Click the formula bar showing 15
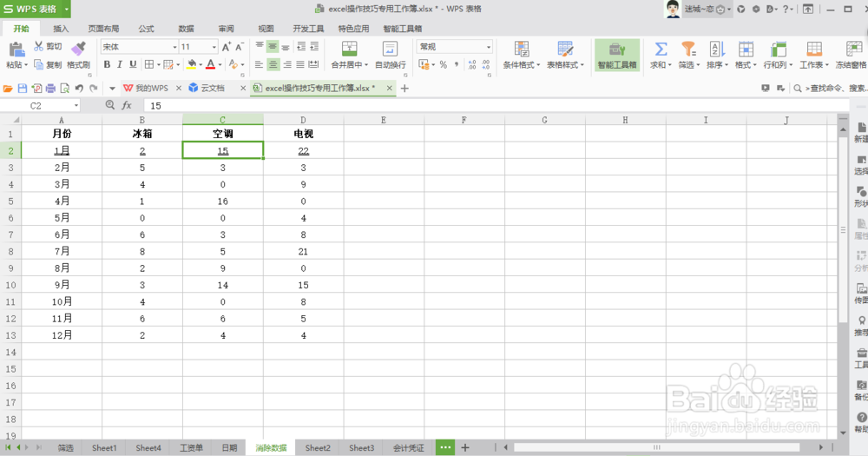Image resolution: width=868 pixels, height=456 pixels. (x=496, y=105)
